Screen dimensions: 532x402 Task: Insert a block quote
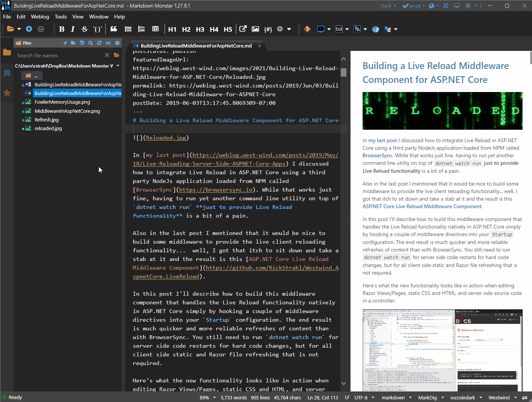click(x=114, y=29)
